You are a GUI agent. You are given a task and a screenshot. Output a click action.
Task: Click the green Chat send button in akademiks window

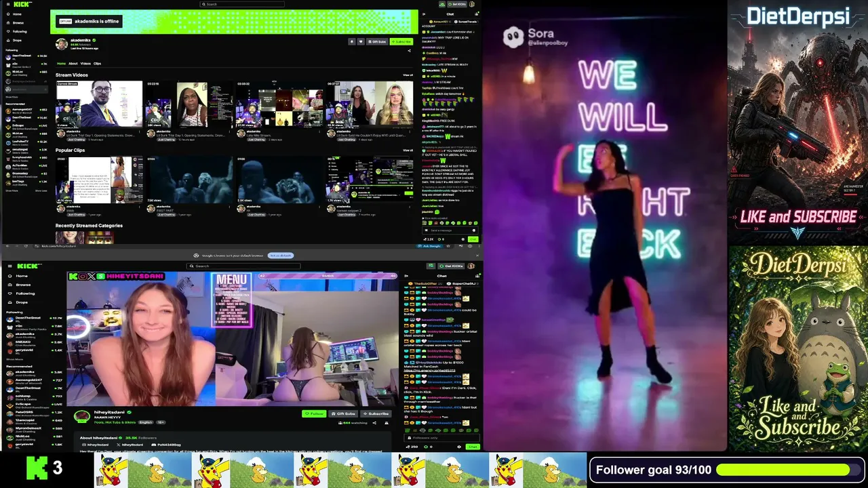click(473, 239)
